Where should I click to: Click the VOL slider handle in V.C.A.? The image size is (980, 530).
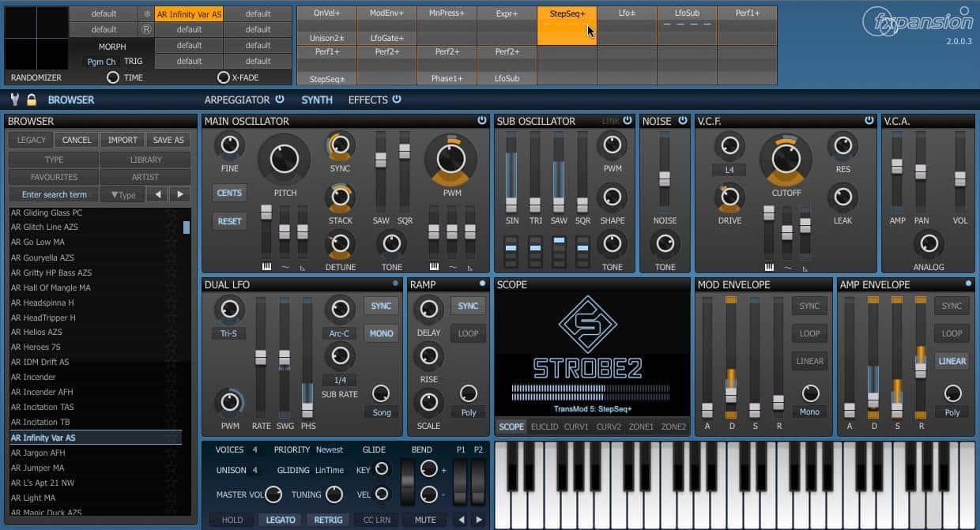[x=960, y=179]
